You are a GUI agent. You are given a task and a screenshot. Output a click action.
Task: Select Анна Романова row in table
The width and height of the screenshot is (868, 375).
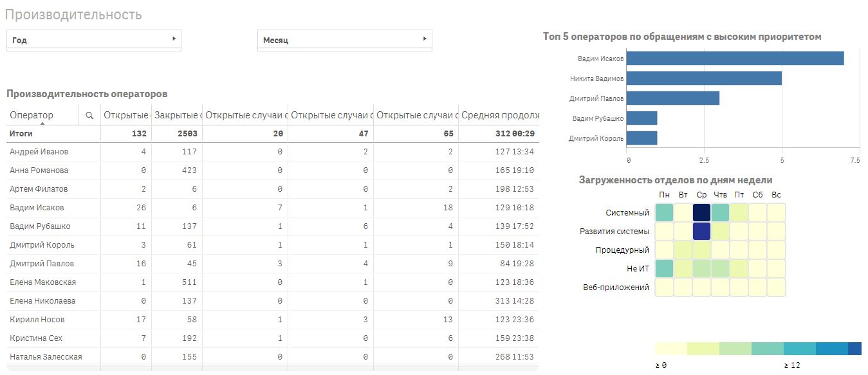click(39, 170)
